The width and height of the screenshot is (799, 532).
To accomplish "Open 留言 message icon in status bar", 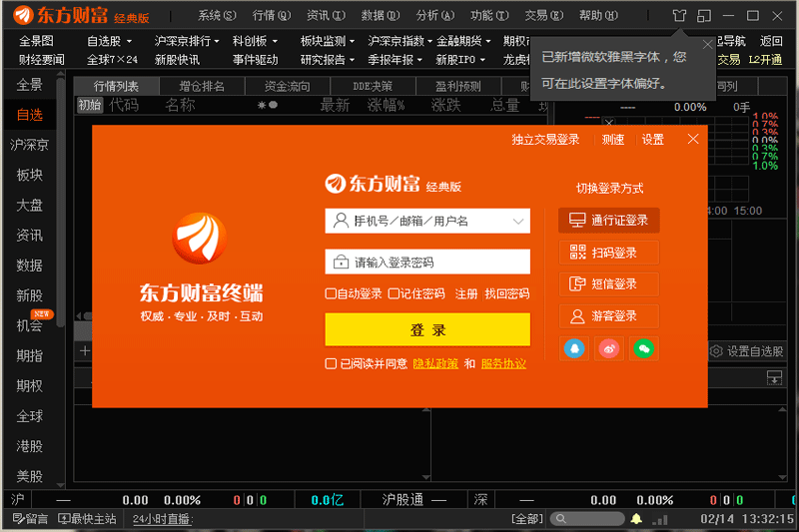I will click(x=28, y=519).
